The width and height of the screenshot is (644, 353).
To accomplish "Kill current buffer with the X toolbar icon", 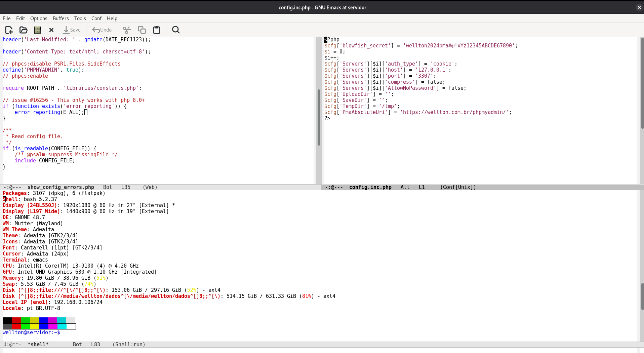I will point(51,30).
